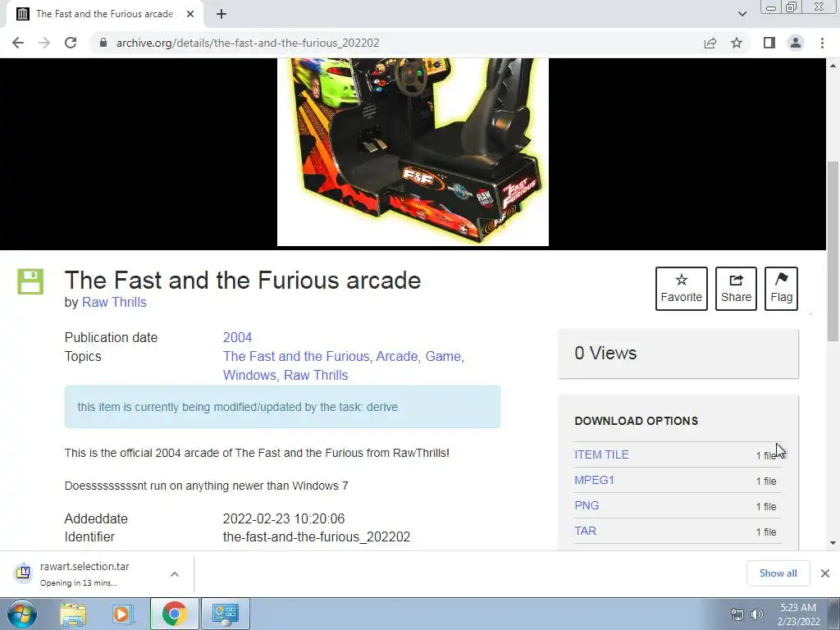Open the Game topic link

click(442, 356)
